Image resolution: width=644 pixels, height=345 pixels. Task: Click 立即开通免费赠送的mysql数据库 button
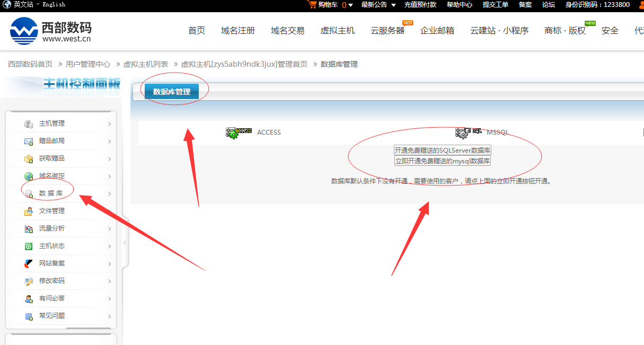coord(443,161)
